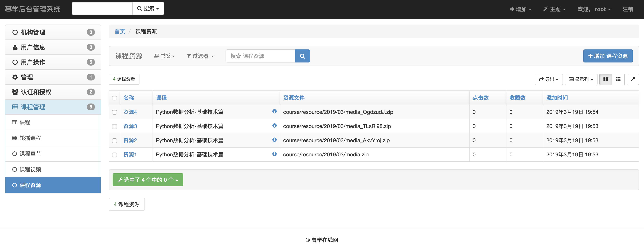Tick the checkbox for 资源3

point(115,126)
